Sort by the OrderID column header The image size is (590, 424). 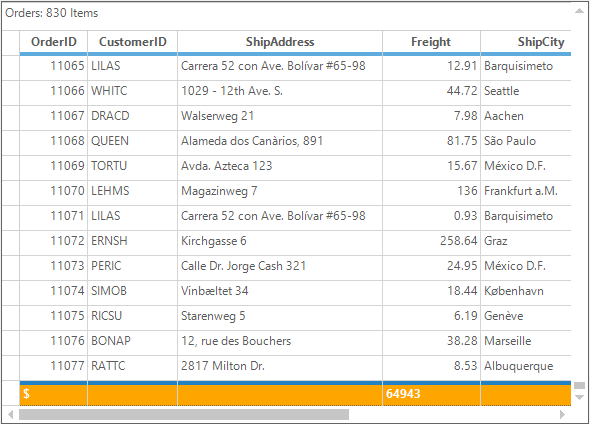coord(53,42)
